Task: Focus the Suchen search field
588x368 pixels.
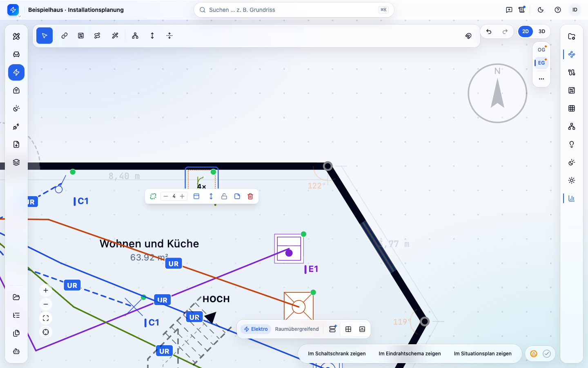Action: coord(294,10)
